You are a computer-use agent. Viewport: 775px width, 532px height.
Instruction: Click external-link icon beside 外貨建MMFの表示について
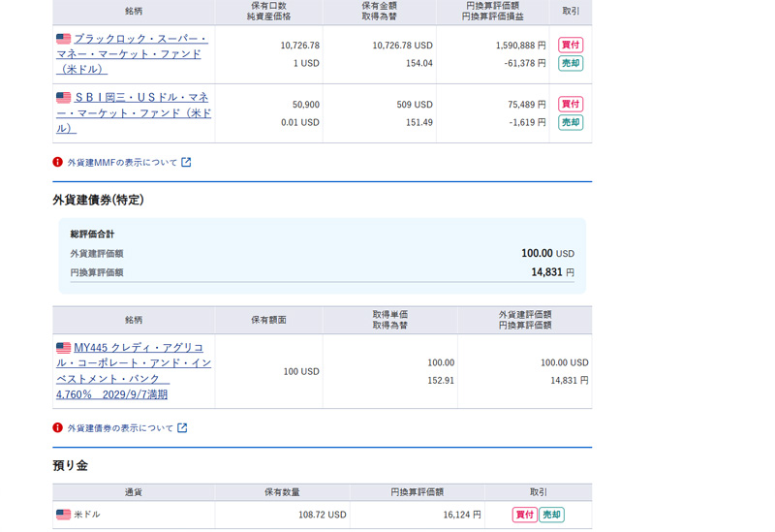[186, 163]
